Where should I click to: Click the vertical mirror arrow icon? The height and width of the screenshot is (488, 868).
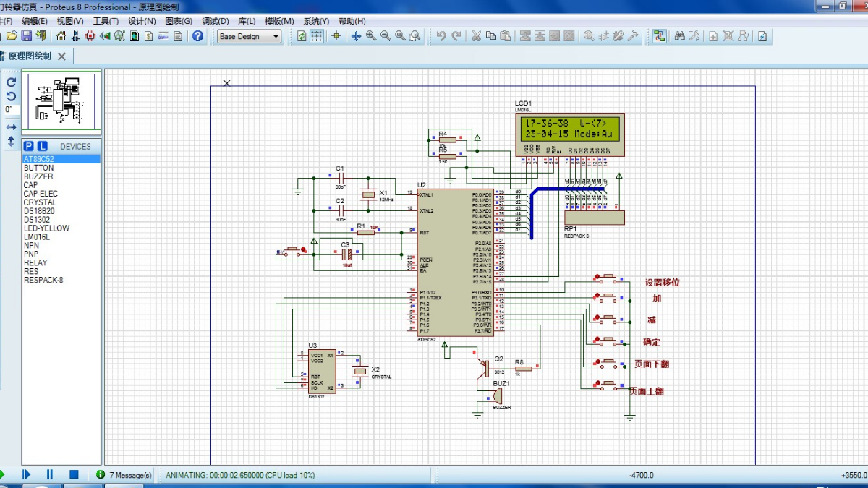[11, 142]
